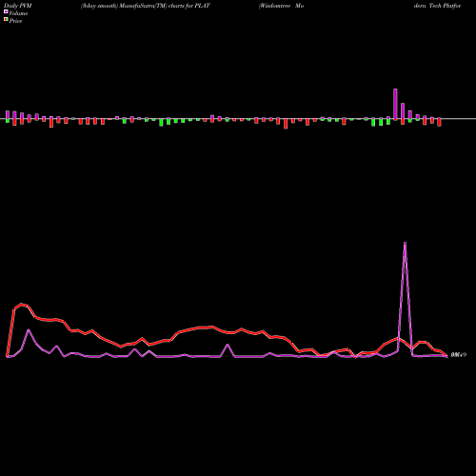Click the '(Wisdomtree Mo' title text
This screenshot has width=476, height=476.
click(x=281, y=6)
